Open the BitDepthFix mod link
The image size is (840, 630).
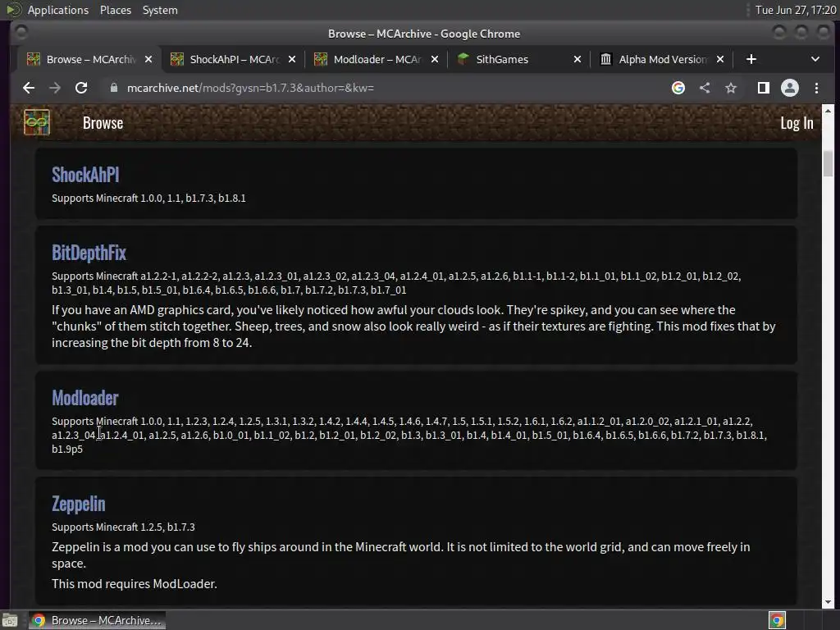89,253
